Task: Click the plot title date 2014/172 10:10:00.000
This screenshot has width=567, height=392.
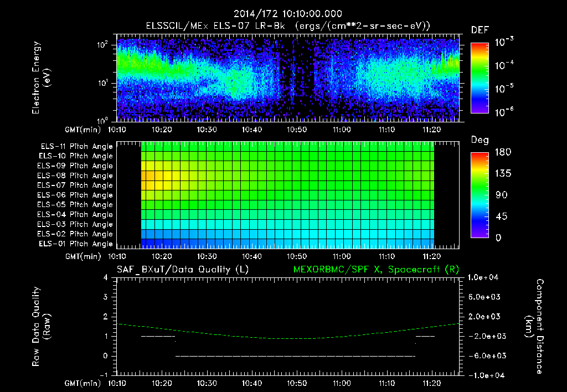Action: coord(287,14)
